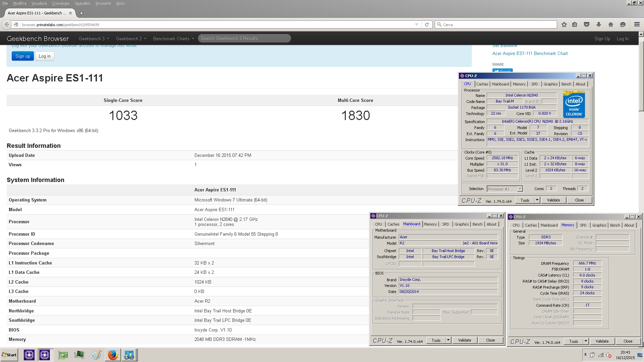
Task: Open the Cronologia menu
Action: tap(60, 3)
